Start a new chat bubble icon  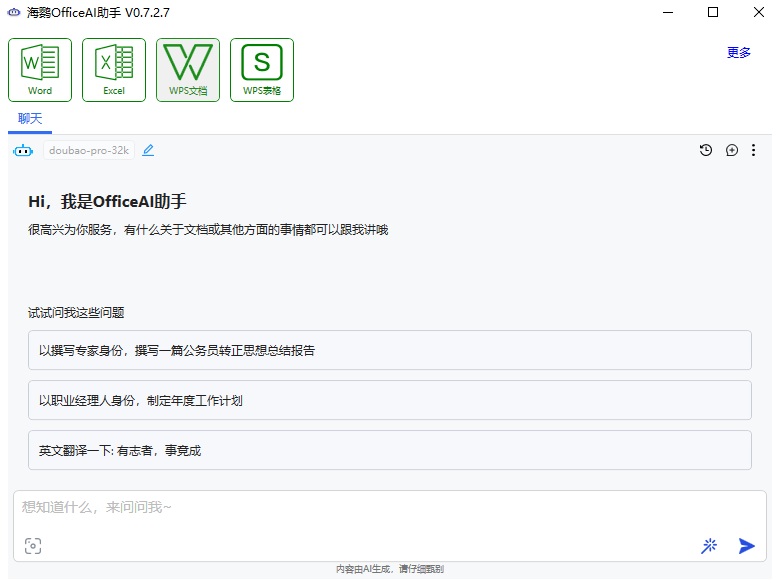click(x=731, y=150)
